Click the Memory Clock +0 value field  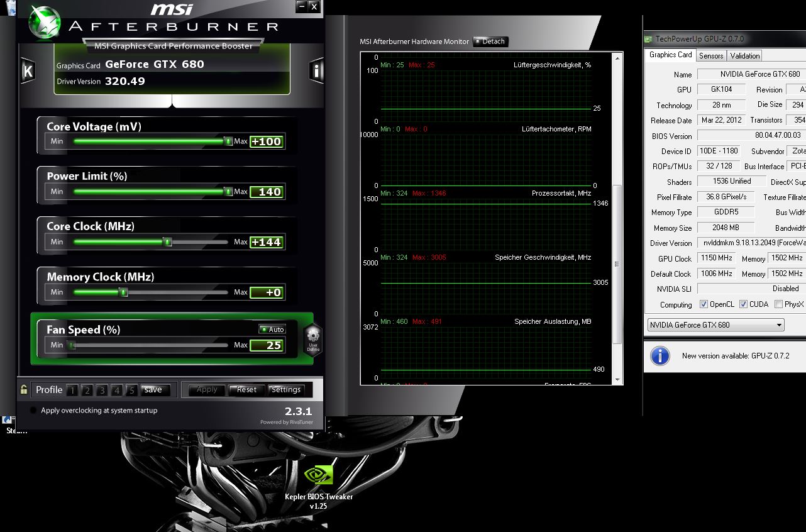267,292
